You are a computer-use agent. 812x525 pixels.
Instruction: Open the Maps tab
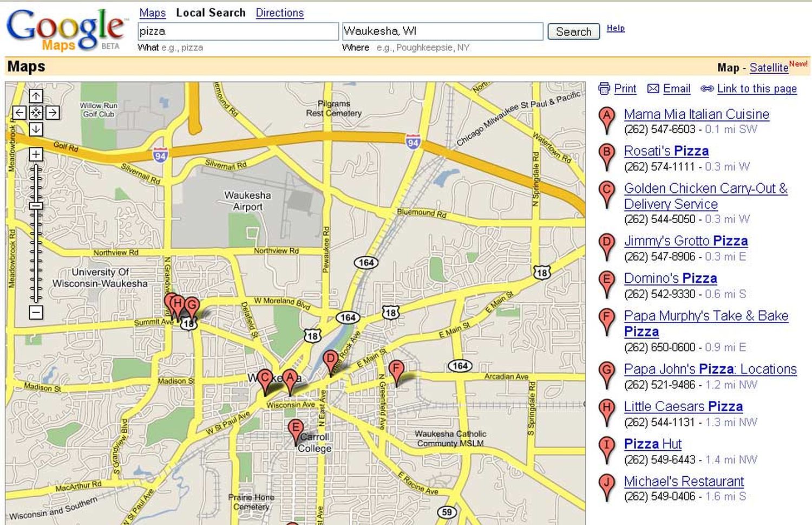(152, 12)
